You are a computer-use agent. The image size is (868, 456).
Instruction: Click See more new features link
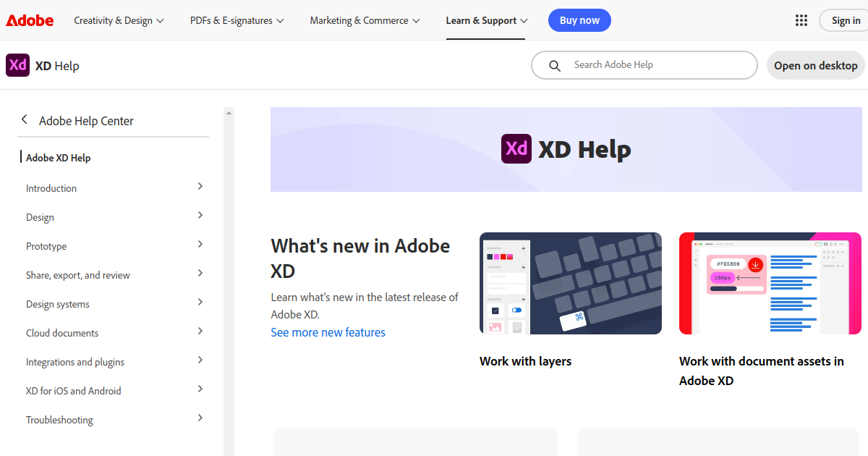tap(328, 332)
